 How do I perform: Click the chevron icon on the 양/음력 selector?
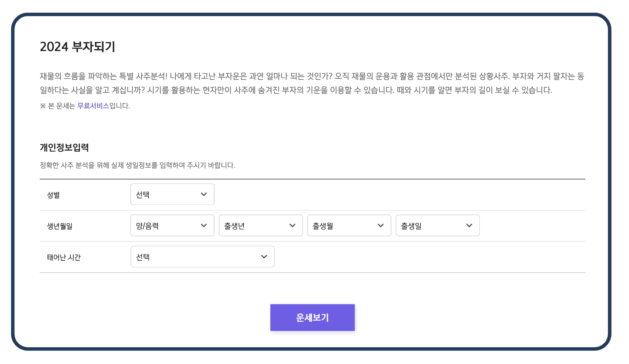tap(204, 225)
